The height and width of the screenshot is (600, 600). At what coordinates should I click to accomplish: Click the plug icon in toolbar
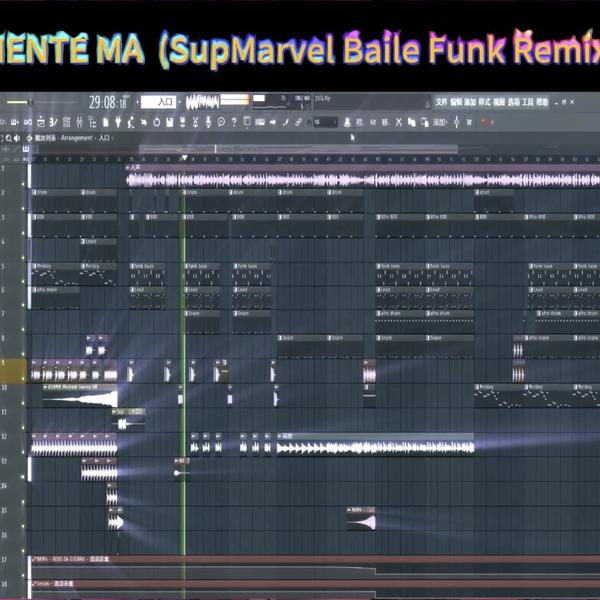(118, 122)
